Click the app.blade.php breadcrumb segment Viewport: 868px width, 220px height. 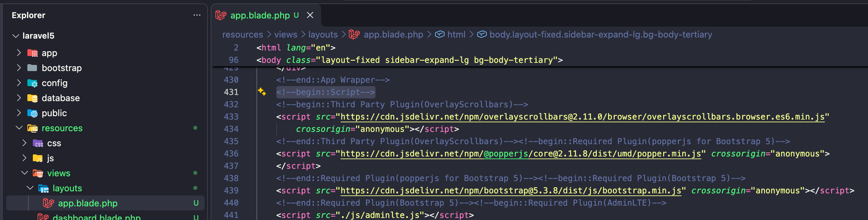(x=393, y=35)
